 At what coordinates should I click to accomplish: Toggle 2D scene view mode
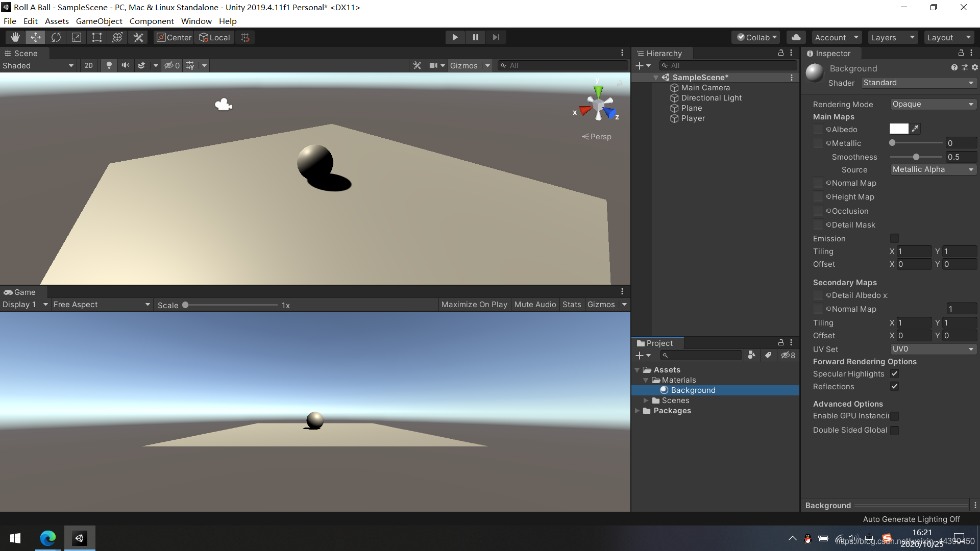pos(89,65)
